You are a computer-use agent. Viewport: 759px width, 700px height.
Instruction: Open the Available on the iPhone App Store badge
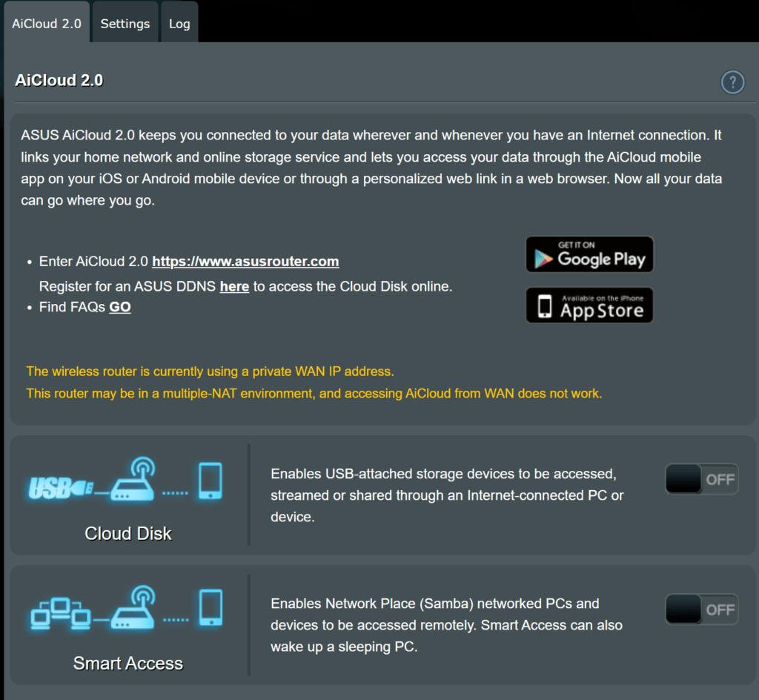pos(589,305)
